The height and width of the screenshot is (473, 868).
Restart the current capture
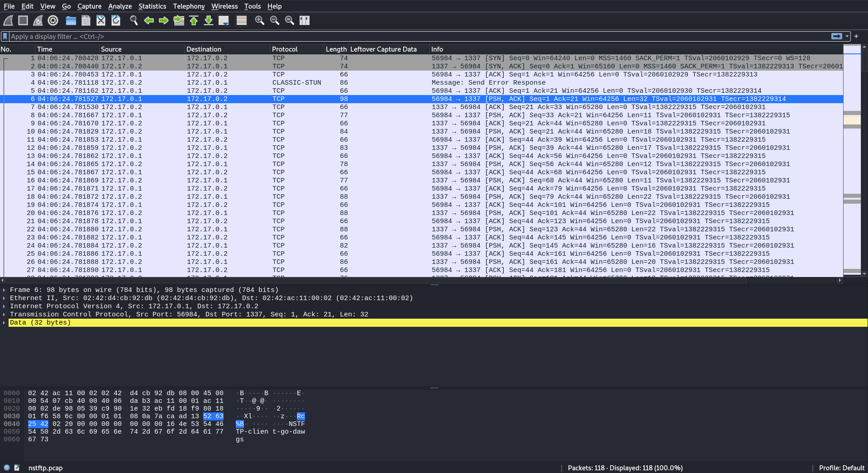pos(38,20)
